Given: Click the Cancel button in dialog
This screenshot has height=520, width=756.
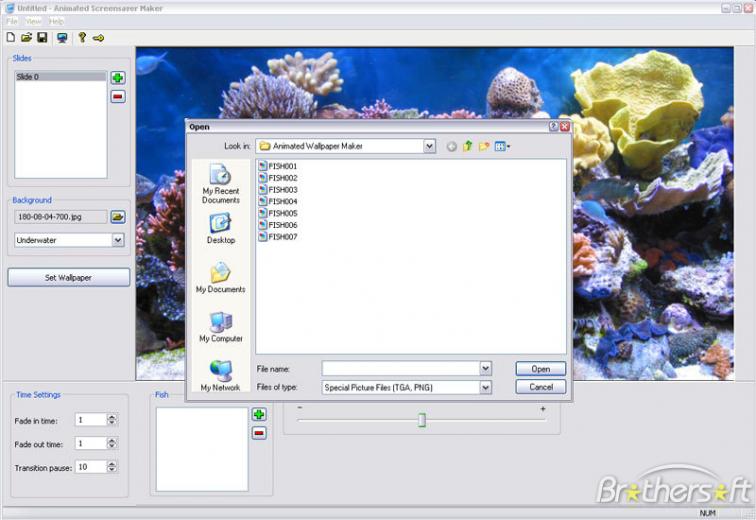Looking at the screenshot, I should click(540, 387).
